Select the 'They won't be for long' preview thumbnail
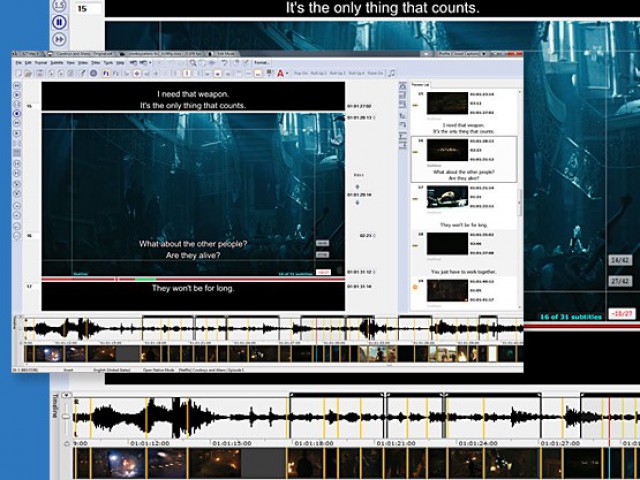 [447, 196]
